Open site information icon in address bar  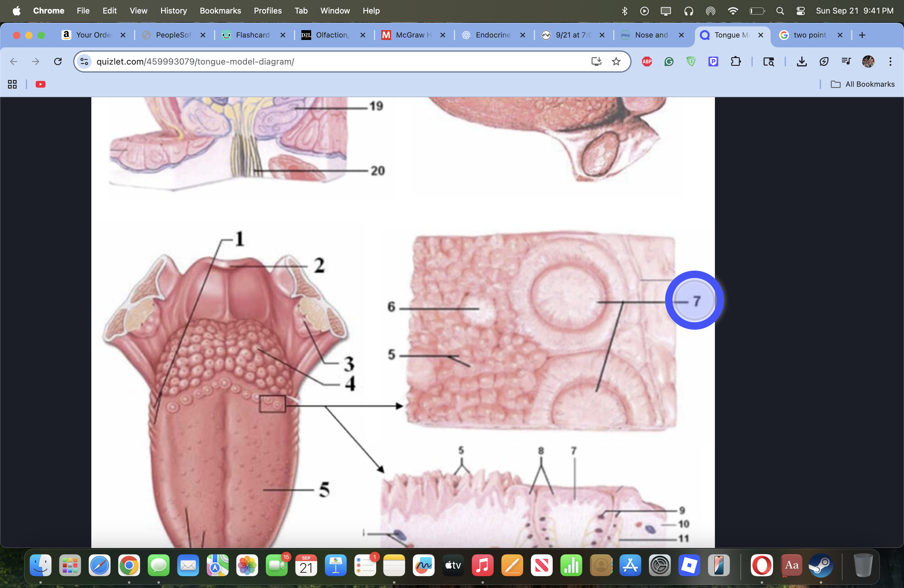(84, 62)
